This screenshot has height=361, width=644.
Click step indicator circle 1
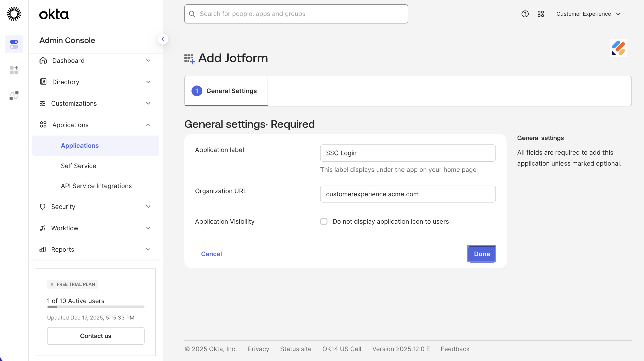(x=197, y=91)
